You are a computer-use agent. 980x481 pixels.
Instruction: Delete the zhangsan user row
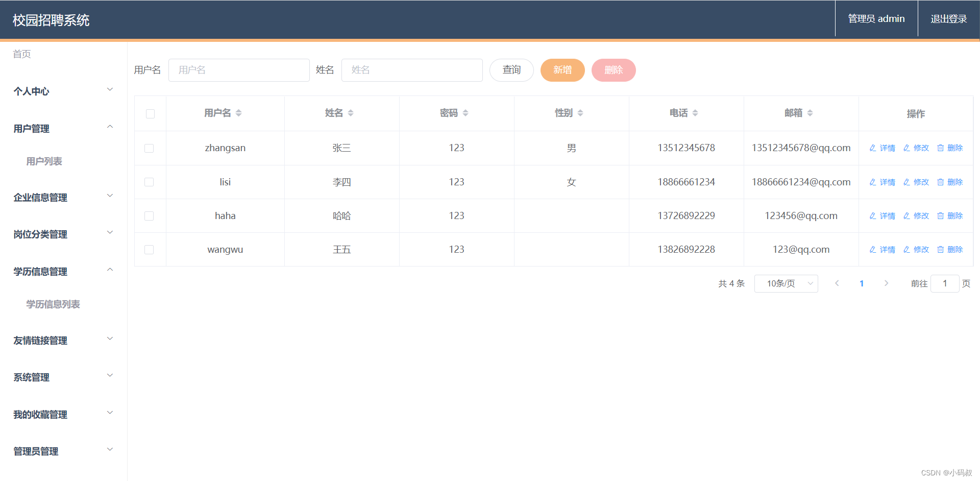[x=950, y=148]
